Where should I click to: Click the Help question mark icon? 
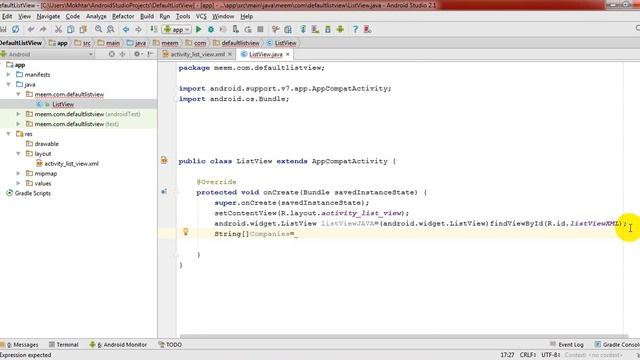355,29
